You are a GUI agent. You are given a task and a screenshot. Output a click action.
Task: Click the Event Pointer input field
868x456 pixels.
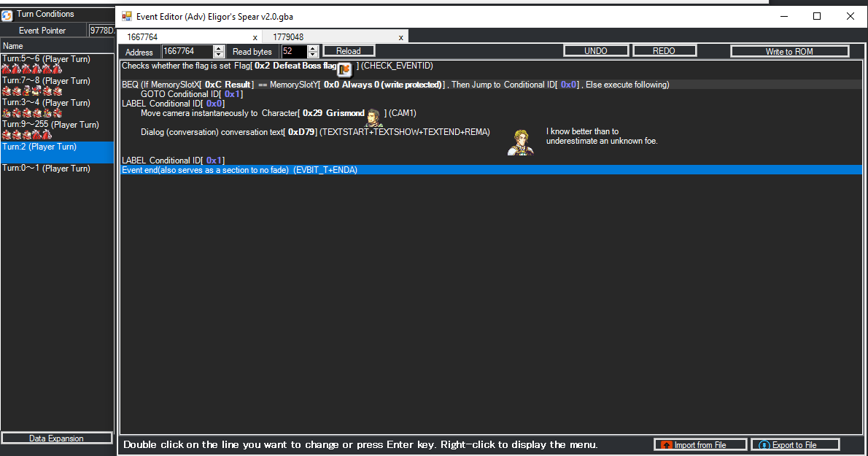101,31
